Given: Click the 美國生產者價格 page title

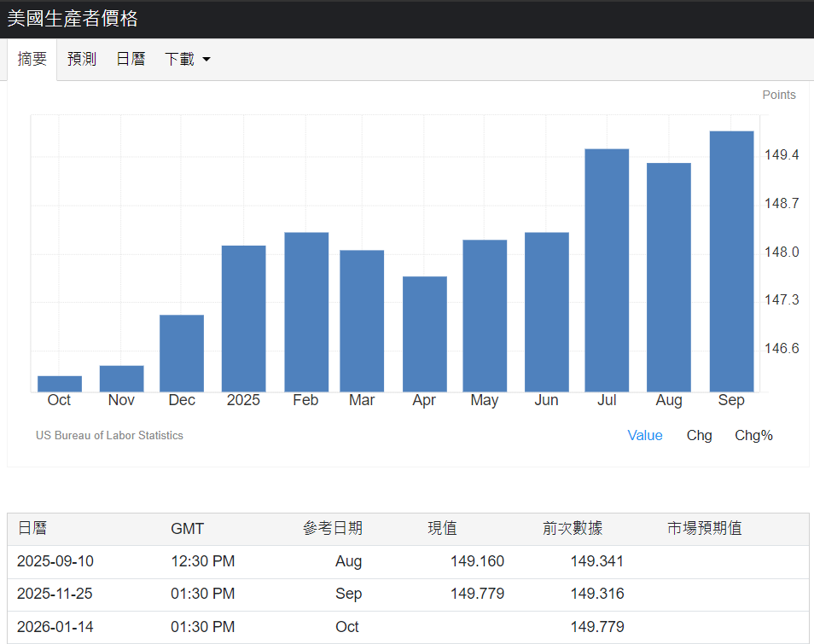Looking at the screenshot, I should tap(73, 19).
